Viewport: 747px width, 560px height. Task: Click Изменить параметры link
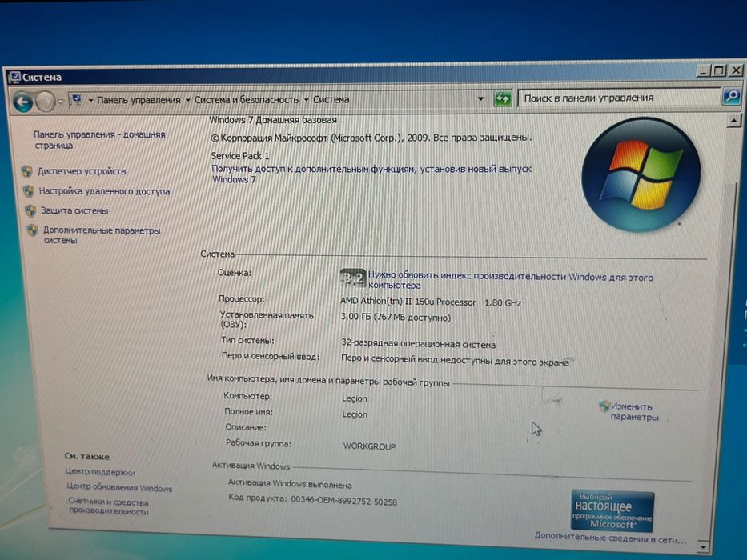[635, 411]
